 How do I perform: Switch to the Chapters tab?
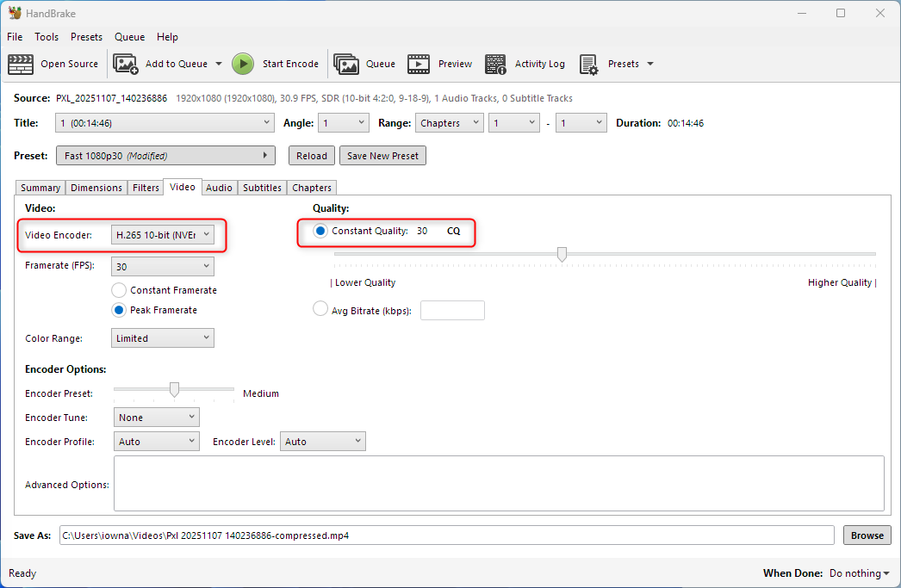point(312,188)
